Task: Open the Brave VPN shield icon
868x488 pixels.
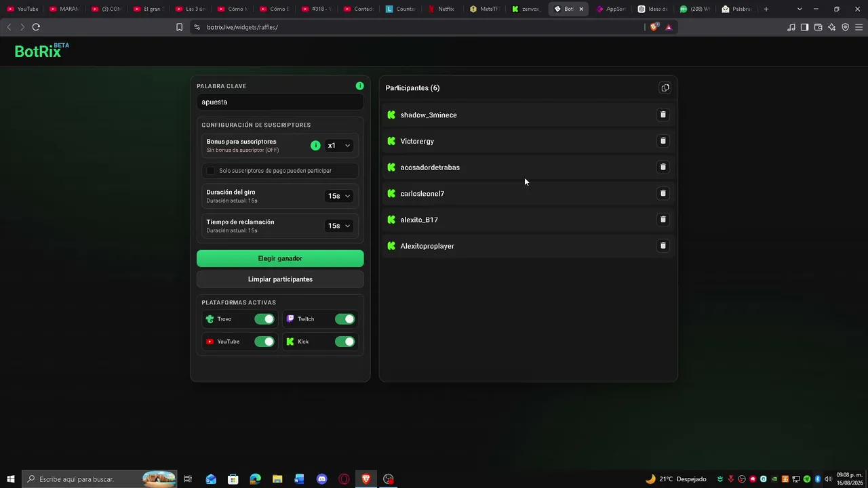Action: coord(845,27)
